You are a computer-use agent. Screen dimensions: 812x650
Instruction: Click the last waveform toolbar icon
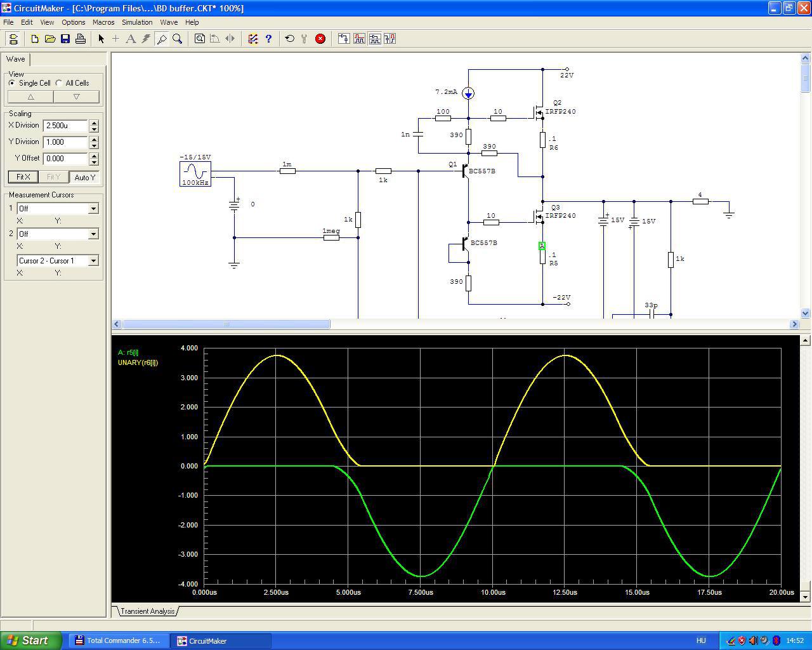pyautogui.click(x=390, y=39)
